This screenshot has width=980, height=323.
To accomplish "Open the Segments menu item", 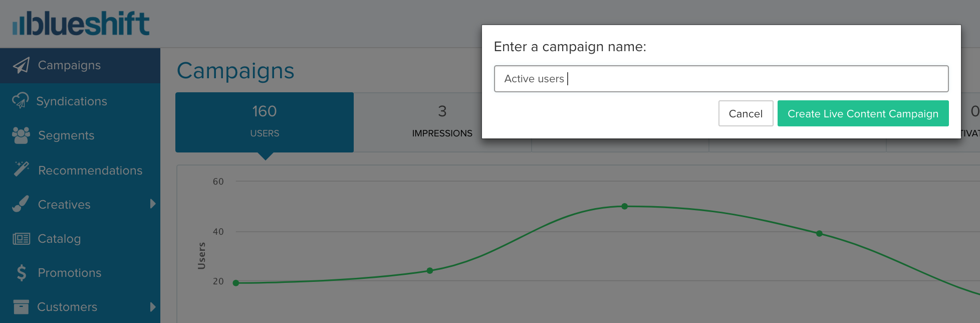I will click(80, 135).
